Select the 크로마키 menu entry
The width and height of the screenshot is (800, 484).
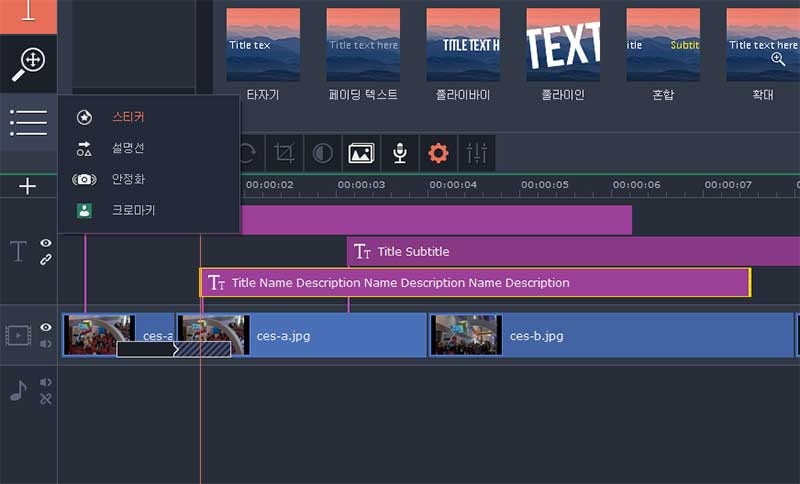click(133, 211)
